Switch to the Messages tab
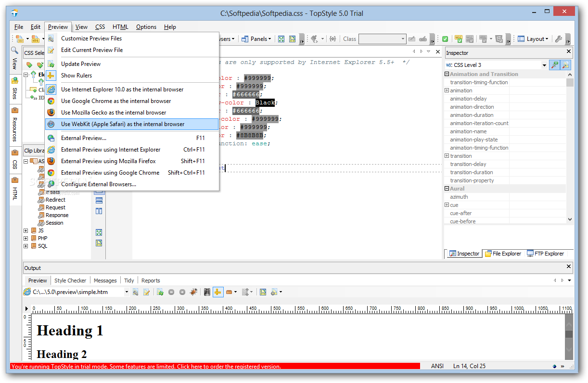Screen dimensions: 588x383 click(105, 281)
